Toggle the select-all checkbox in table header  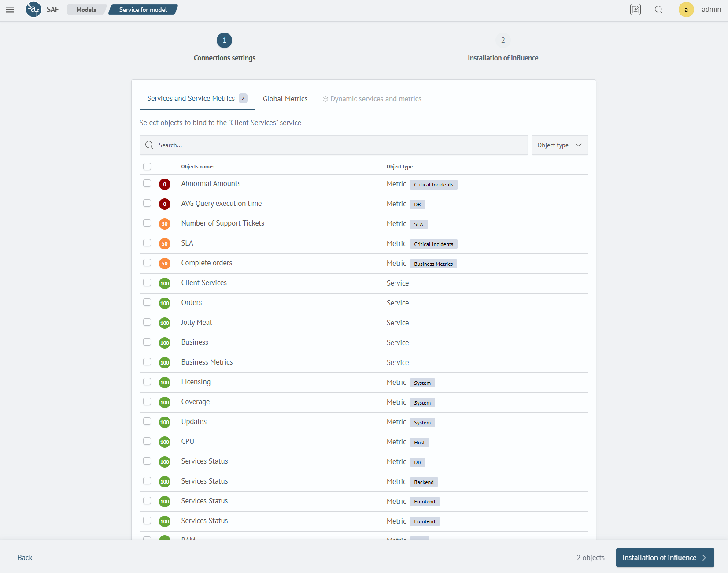(147, 166)
